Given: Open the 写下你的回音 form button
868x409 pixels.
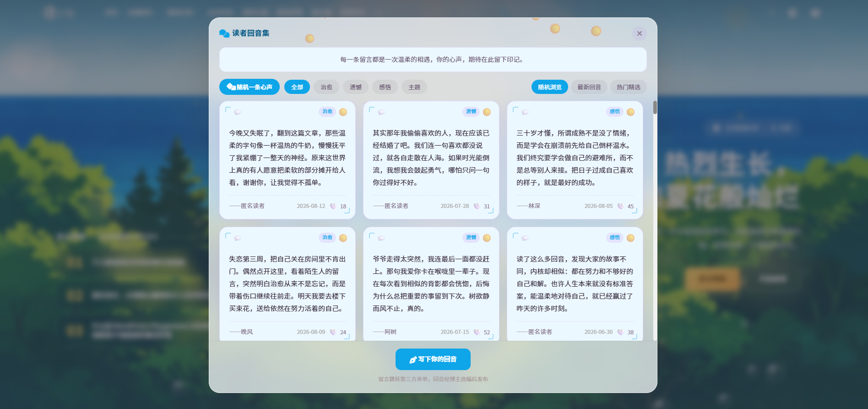Looking at the screenshot, I should click(433, 359).
